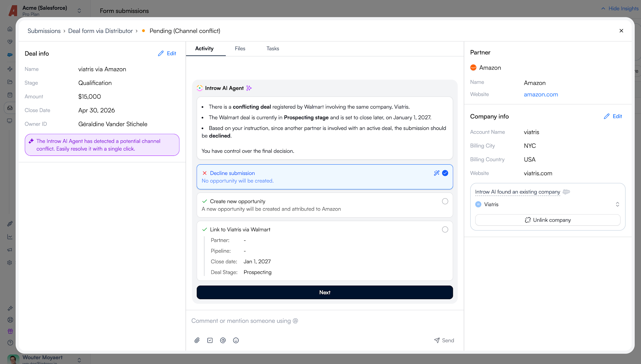Go to Submissions in the breadcrumb
The width and height of the screenshot is (641, 364).
tap(44, 31)
